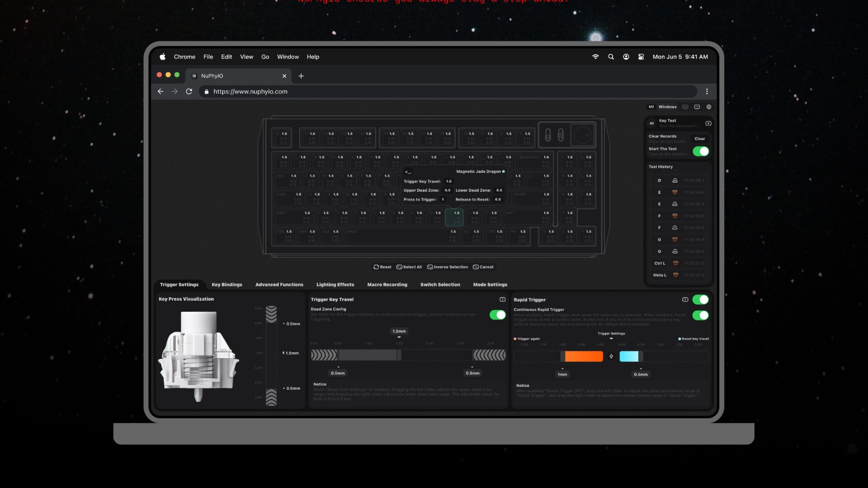Click Reset below the keyboard
Viewport: 868px width, 488px height.
pyautogui.click(x=382, y=267)
